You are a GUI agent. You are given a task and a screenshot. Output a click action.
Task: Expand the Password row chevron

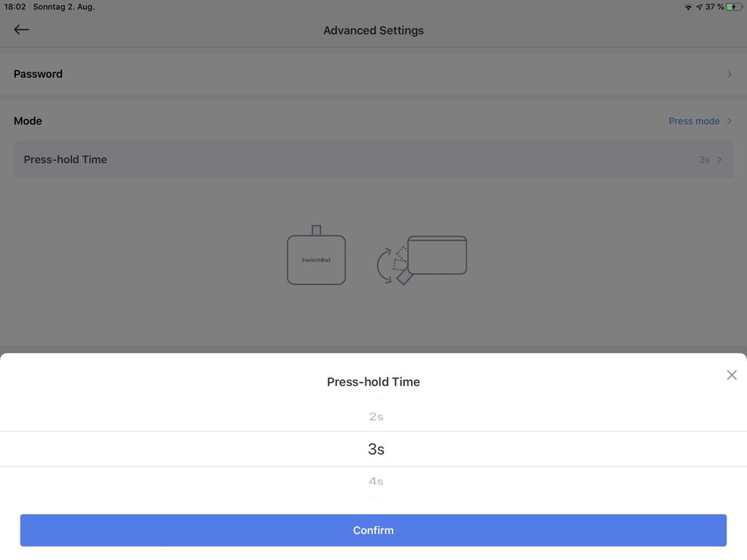pos(729,74)
